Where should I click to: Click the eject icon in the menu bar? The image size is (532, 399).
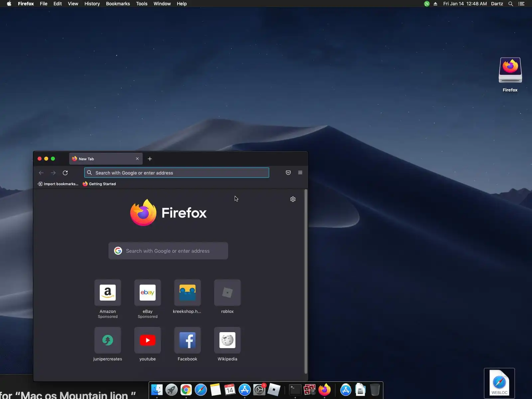coord(435,4)
